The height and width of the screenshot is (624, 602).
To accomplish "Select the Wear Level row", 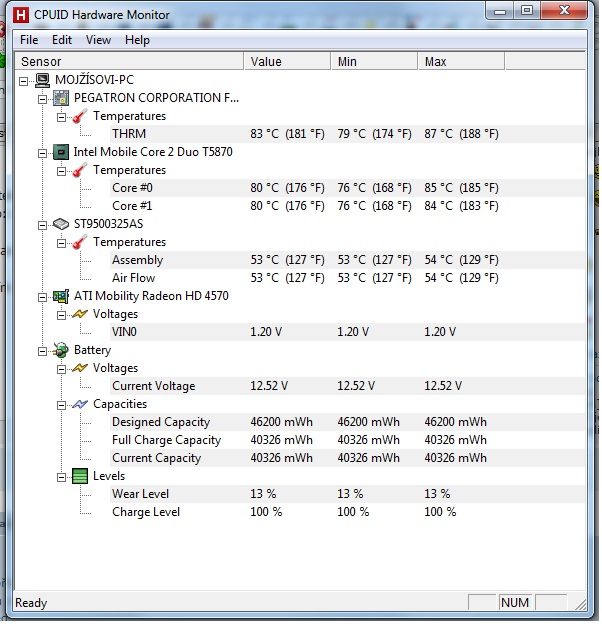I will point(347,494).
